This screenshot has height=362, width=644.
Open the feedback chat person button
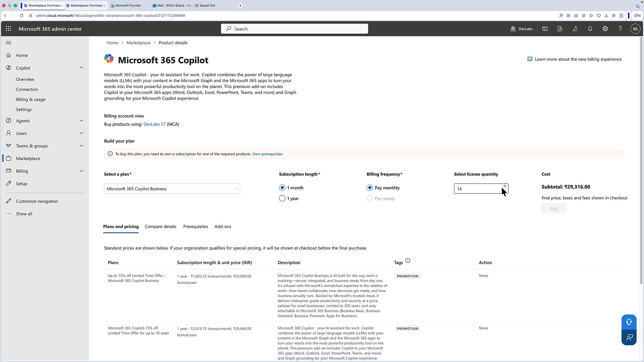(x=629, y=337)
